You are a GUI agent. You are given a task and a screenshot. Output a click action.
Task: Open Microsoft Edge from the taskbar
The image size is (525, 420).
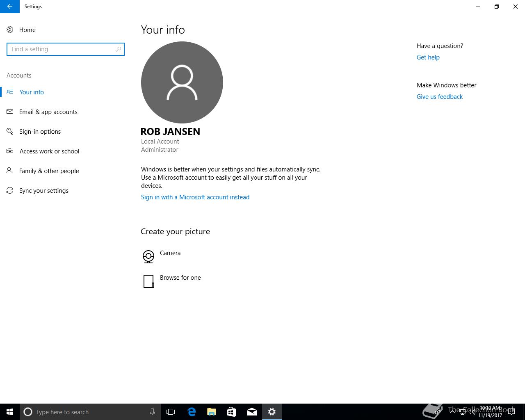[192, 412]
